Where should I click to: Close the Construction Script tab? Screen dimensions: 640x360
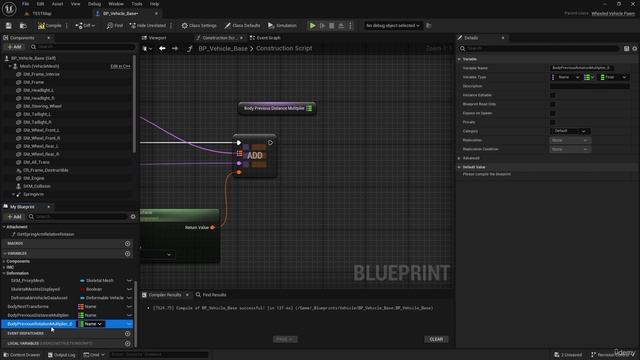(x=241, y=38)
